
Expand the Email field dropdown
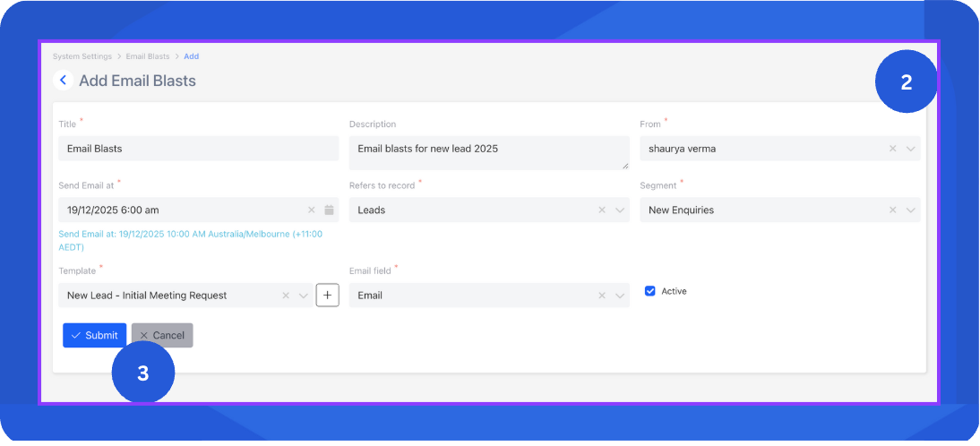(x=619, y=296)
